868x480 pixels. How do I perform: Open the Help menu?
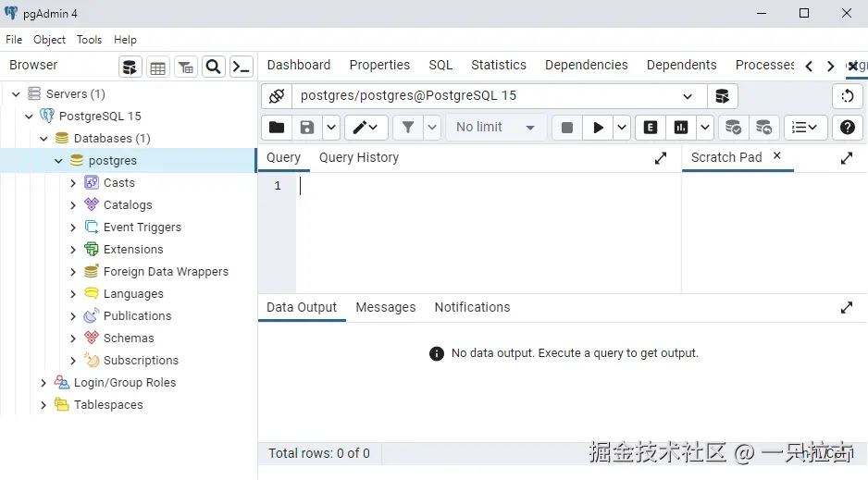(125, 40)
